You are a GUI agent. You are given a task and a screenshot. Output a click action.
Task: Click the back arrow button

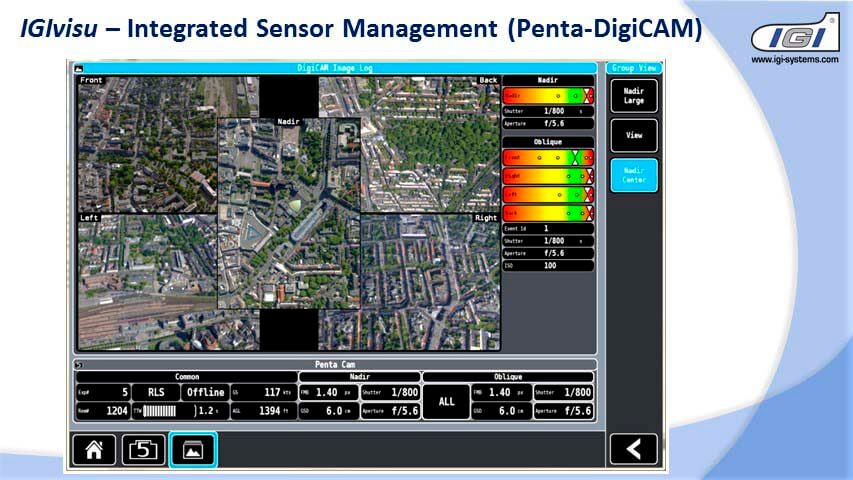(x=633, y=450)
